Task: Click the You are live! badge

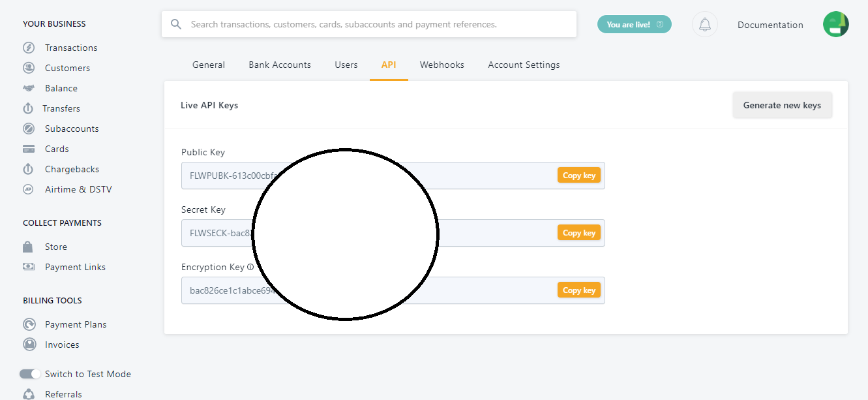Action: (635, 25)
